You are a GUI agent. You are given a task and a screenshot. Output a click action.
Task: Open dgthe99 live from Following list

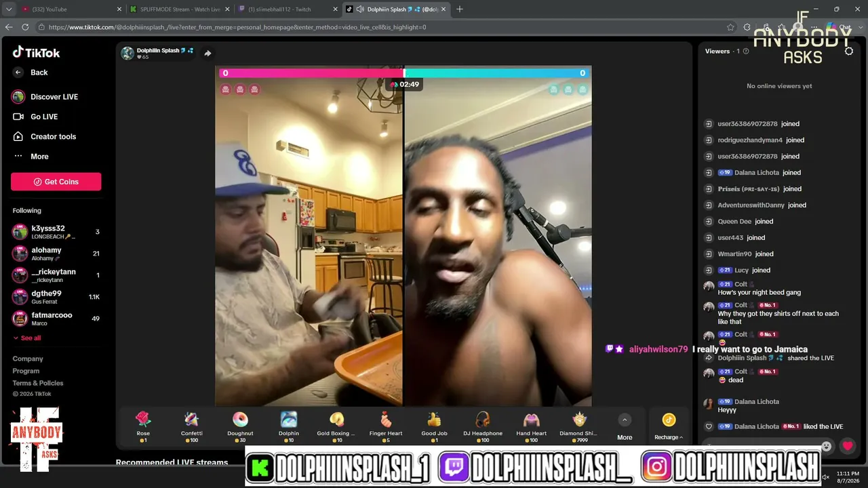pos(56,297)
